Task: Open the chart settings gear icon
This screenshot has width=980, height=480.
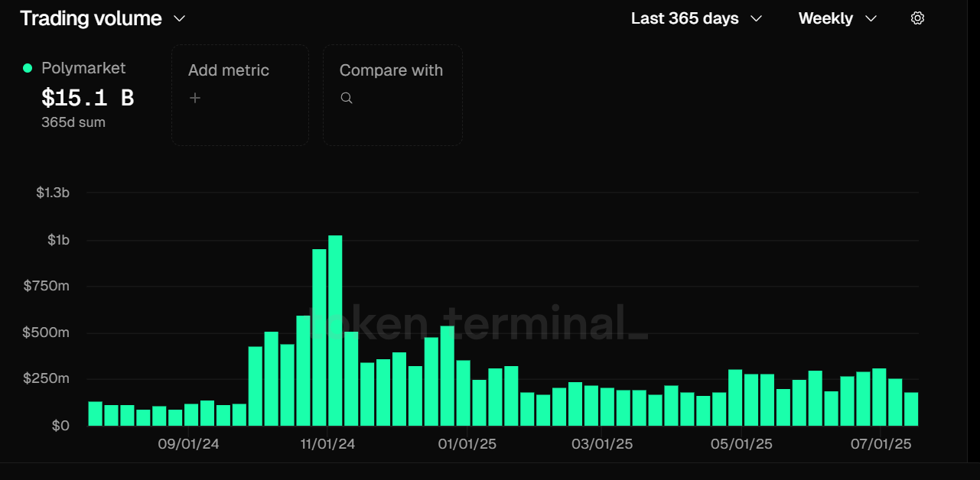Action: click(917, 18)
